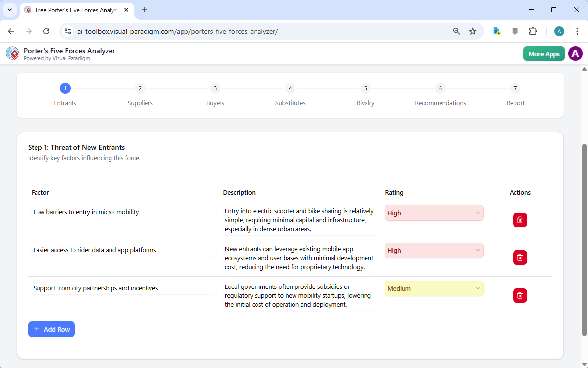The height and width of the screenshot is (368, 588).
Task: Click the browser extensions puzzle icon
Action: coord(533,31)
